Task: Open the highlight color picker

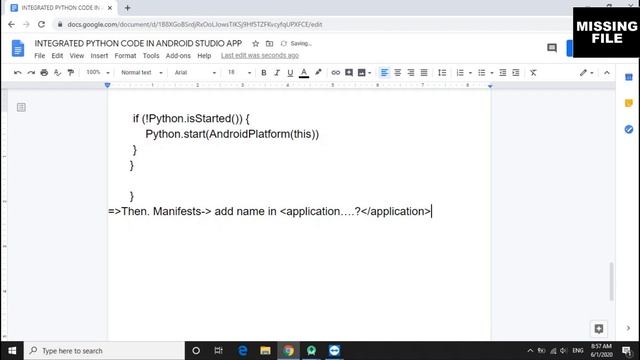Action: [x=318, y=72]
